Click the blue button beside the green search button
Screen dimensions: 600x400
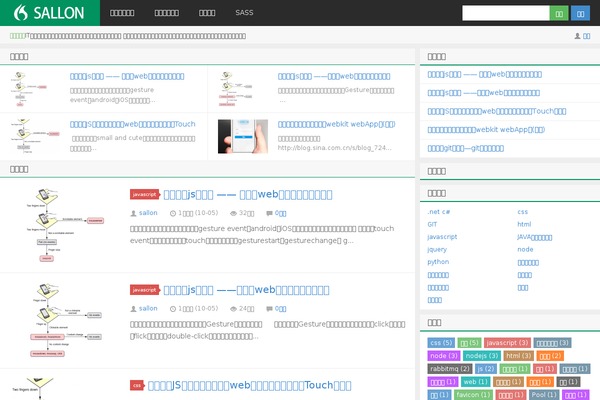click(580, 13)
